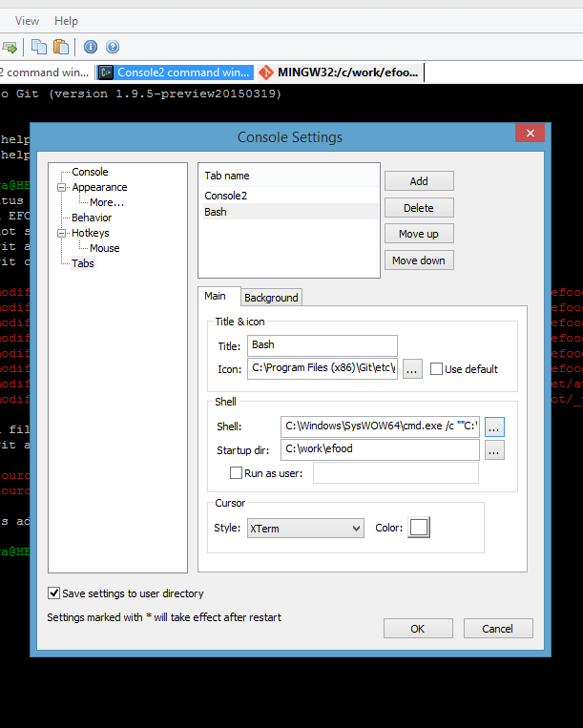Close the Console Settings dialog
583x728 pixels.
pyautogui.click(x=531, y=134)
